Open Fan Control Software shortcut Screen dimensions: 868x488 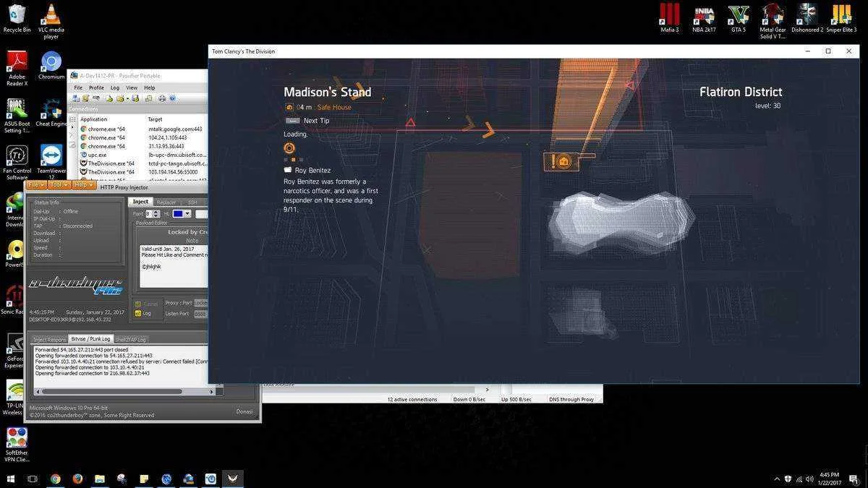[17, 163]
